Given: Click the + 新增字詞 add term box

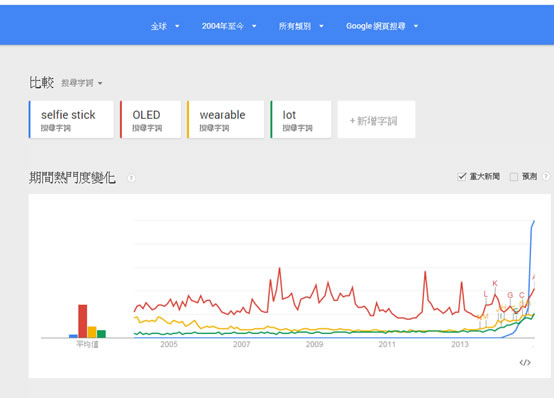Looking at the screenshot, I should [376, 119].
